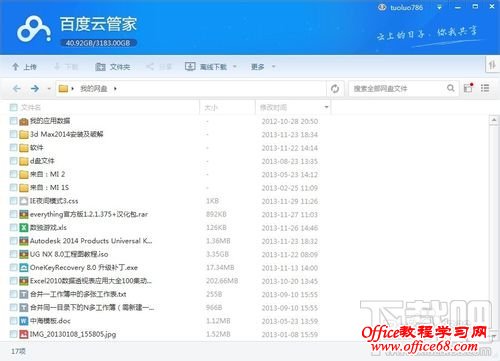
Task: Check the box for 3d Max2014 folder
Action: click(x=13, y=134)
